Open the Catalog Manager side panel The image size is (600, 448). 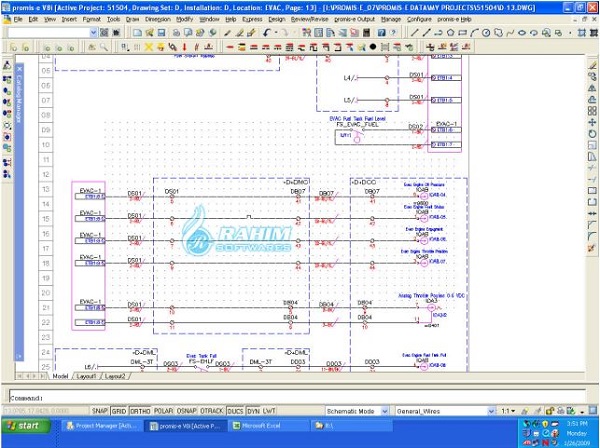pyautogui.click(x=19, y=100)
